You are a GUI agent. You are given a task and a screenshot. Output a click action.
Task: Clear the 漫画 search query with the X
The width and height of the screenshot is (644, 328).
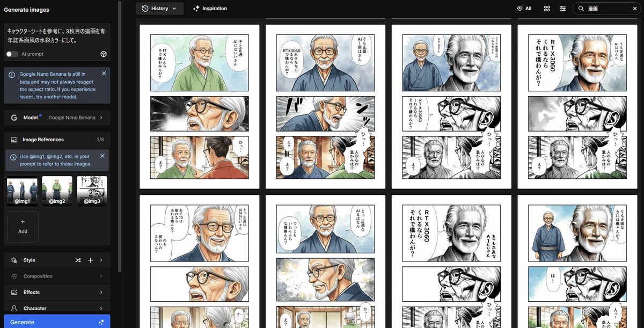635,9
